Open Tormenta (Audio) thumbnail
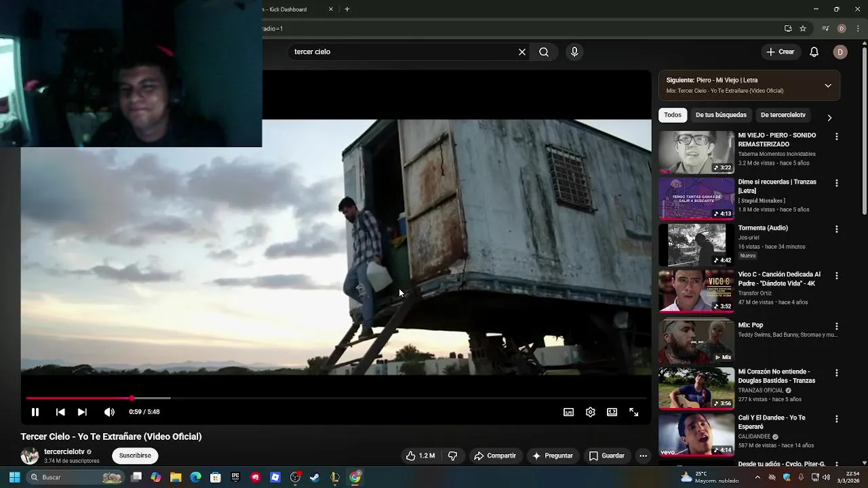Image resolution: width=868 pixels, height=488 pixels. pos(696,245)
